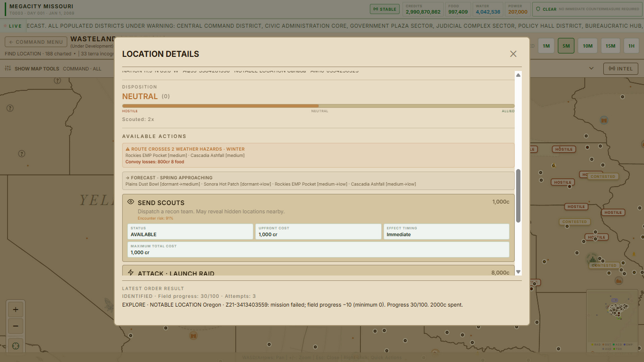The height and width of the screenshot is (362, 644).
Task: Click the Water 4,042,536 counter
Action: [x=488, y=9]
